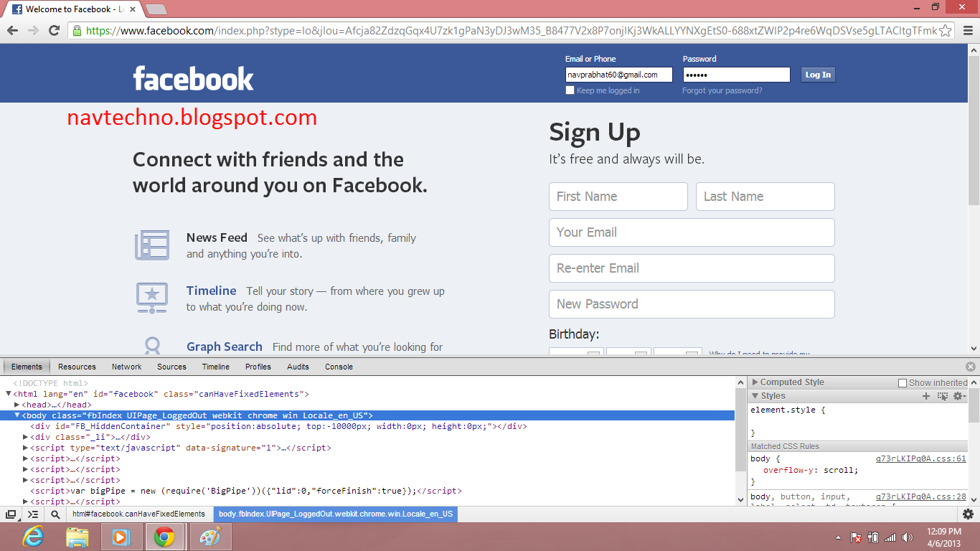Open the Network tab
This screenshot has width=980, height=551.
[x=127, y=367]
